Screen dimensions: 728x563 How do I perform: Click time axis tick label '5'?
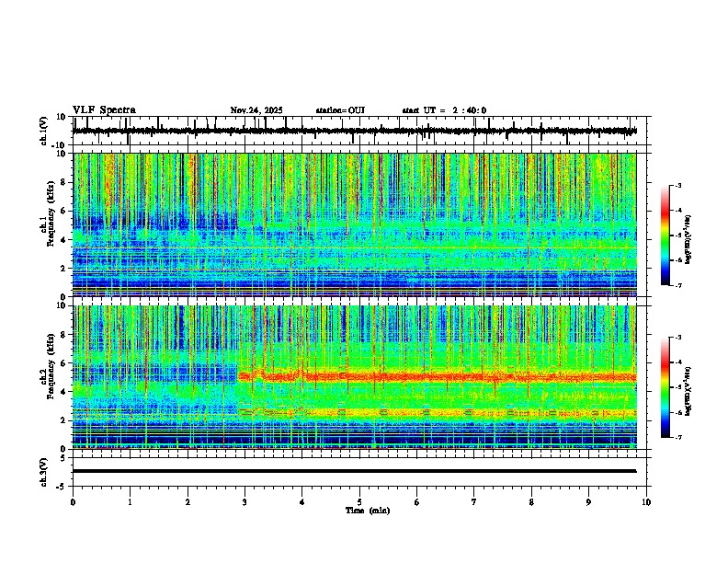click(359, 502)
